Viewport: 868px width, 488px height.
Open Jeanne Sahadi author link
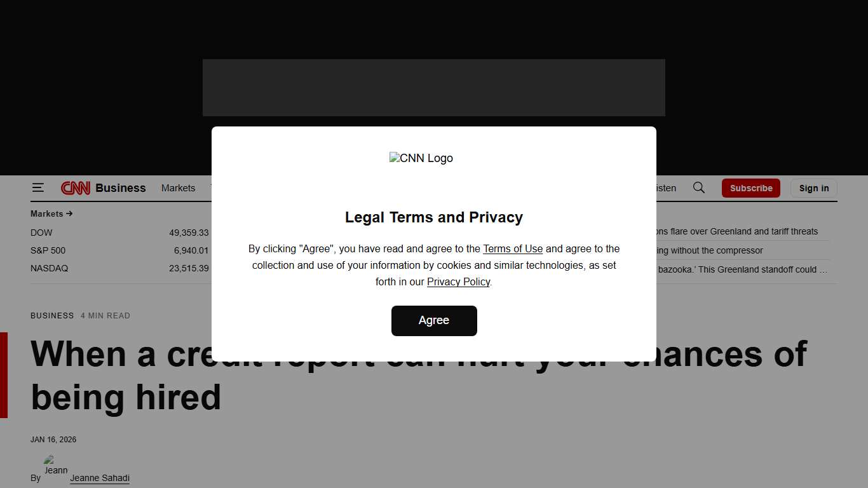coord(100,478)
